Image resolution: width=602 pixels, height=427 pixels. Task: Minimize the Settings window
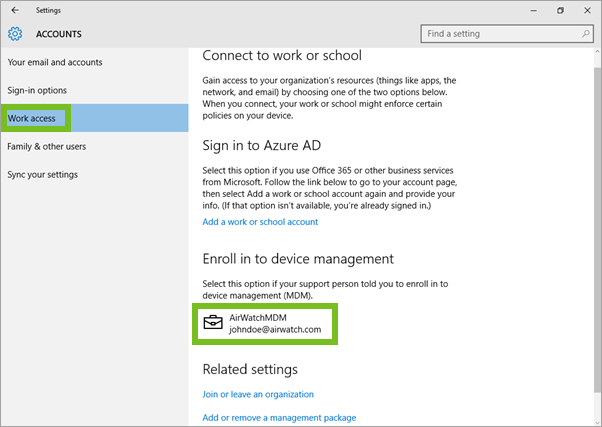[534, 11]
